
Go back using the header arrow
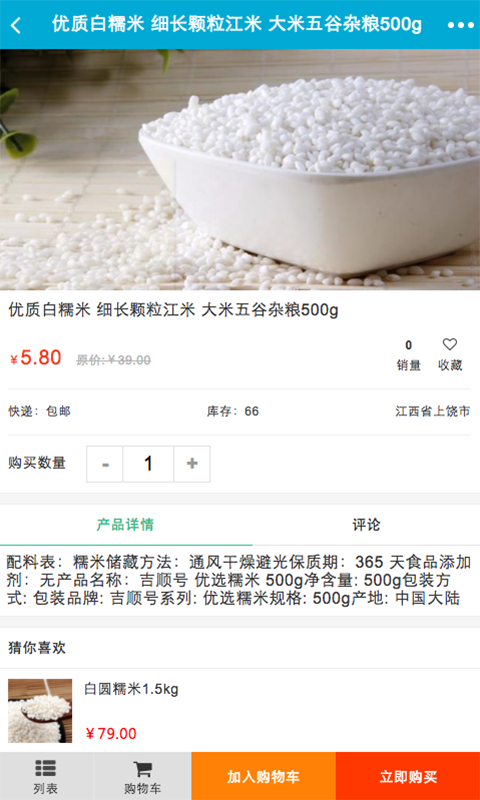pyautogui.click(x=16, y=25)
